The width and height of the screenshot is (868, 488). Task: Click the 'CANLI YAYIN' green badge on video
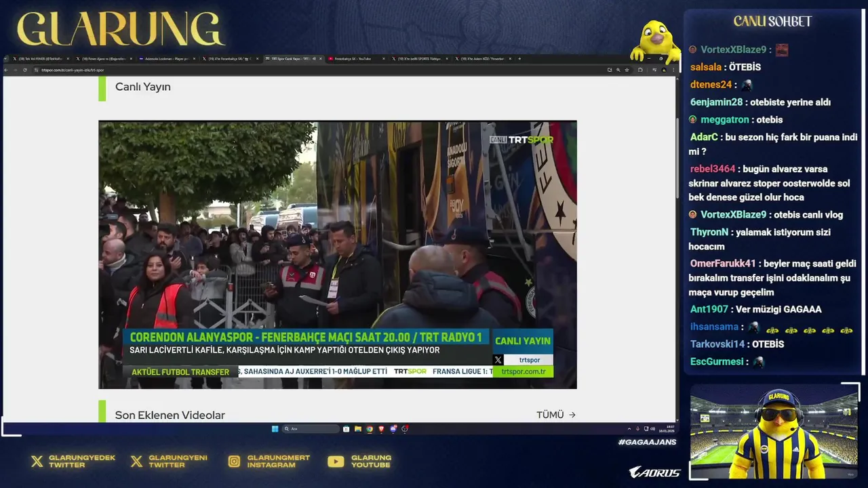coord(523,341)
